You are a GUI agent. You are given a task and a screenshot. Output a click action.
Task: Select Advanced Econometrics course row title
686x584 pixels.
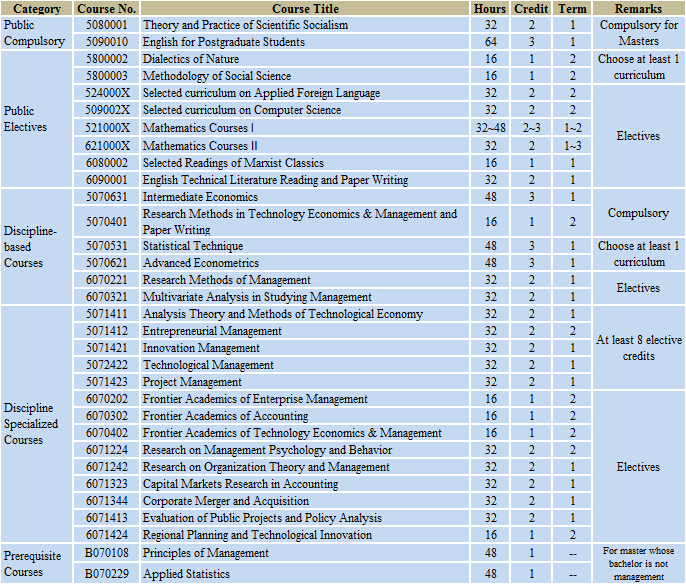click(x=201, y=263)
